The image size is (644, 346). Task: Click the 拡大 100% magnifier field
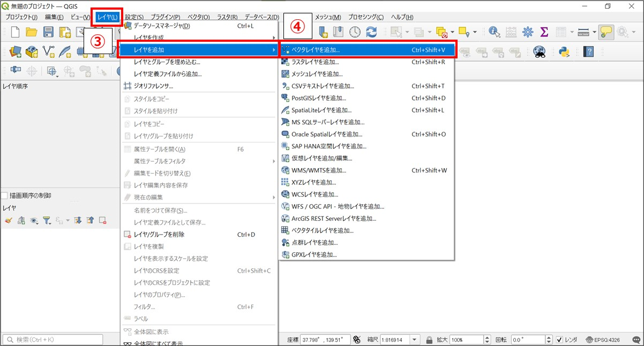pos(466,340)
